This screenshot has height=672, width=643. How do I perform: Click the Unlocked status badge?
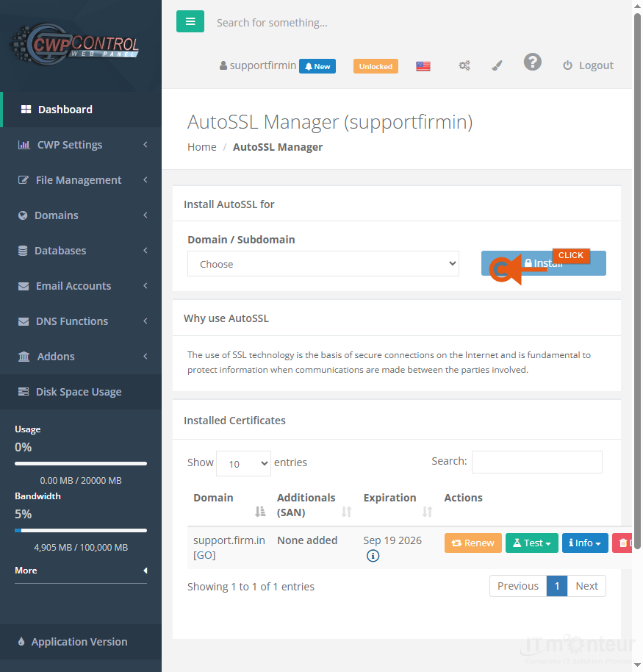[x=376, y=66]
